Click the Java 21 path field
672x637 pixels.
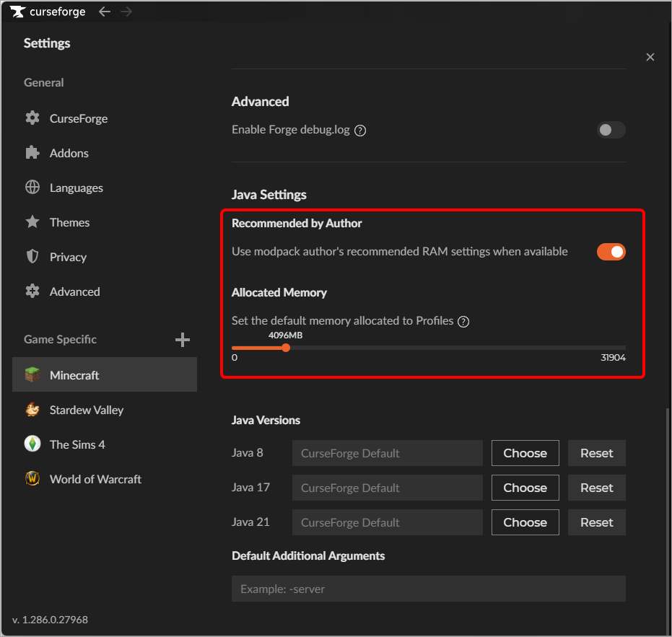click(x=388, y=522)
